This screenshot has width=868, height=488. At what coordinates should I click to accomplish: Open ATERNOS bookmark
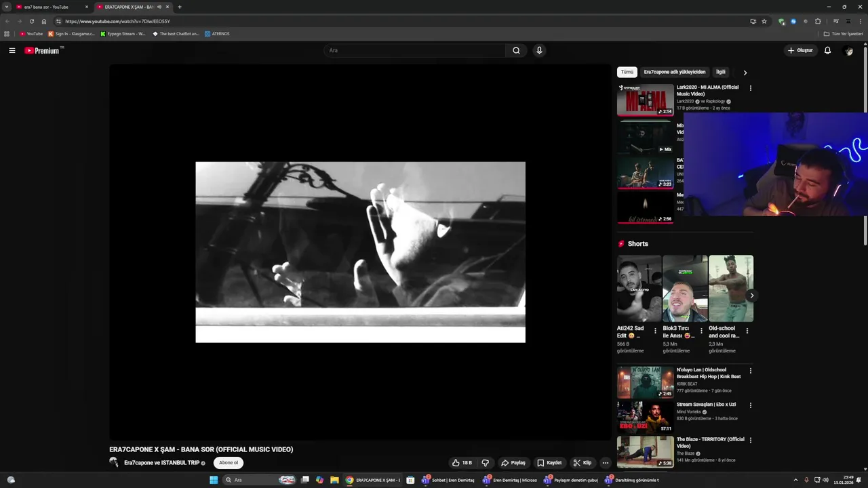[217, 33]
